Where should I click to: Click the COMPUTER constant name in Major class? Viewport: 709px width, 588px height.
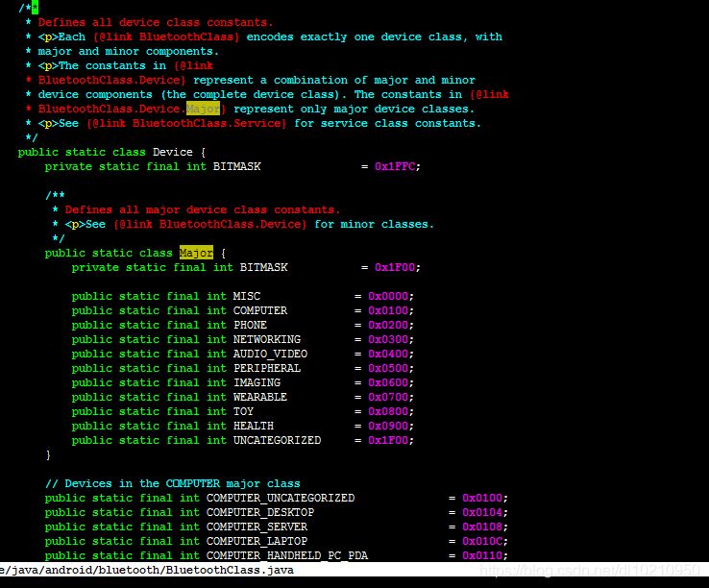pyautogui.click(x=260, y=310)
